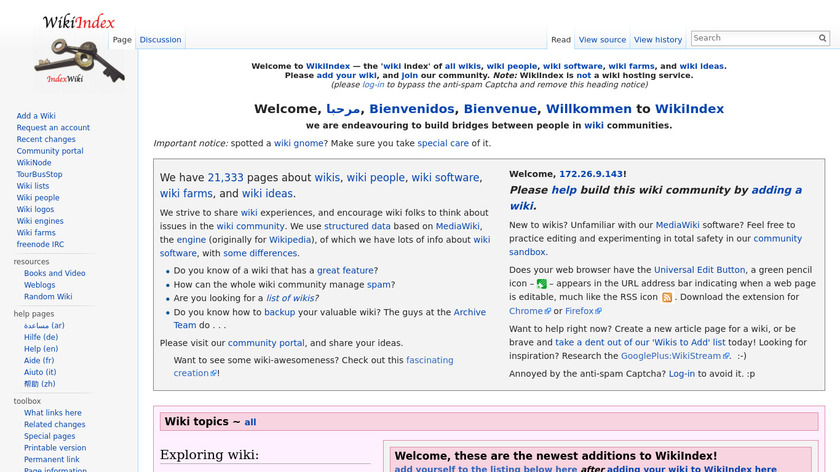
Task: Click add yourself to the listing below here
Action: 485,468
